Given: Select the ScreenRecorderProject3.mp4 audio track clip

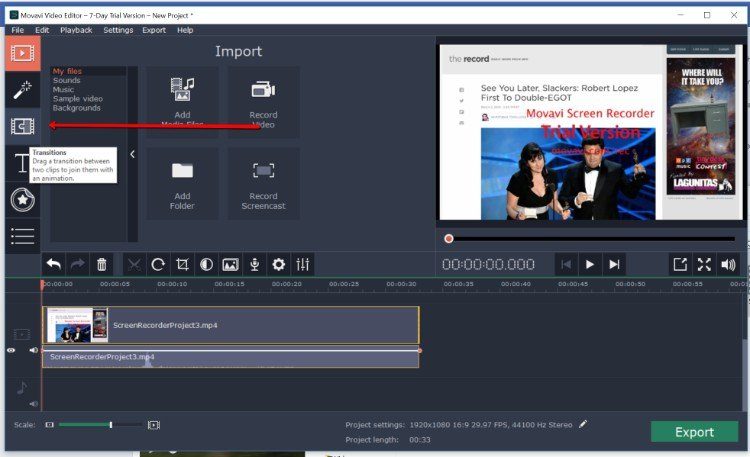Looking at the screenshot, I should pos(231,359).
